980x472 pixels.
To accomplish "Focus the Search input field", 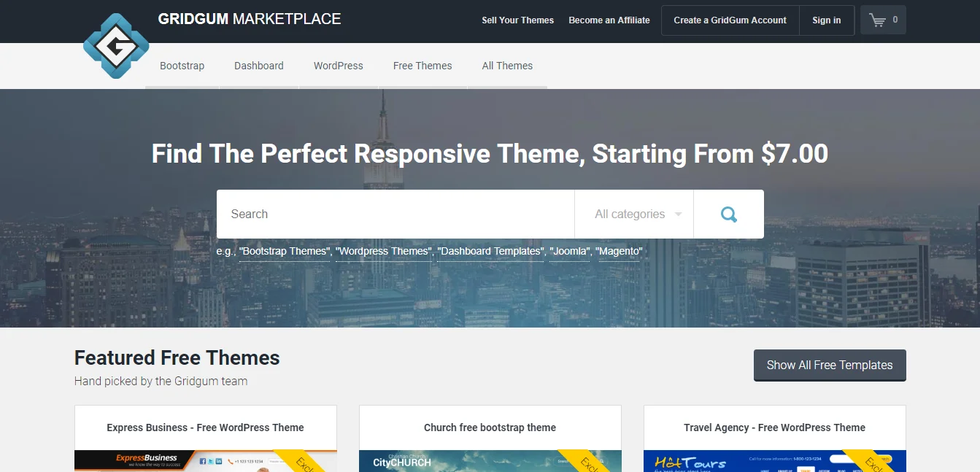I will [x=396, y=214].
